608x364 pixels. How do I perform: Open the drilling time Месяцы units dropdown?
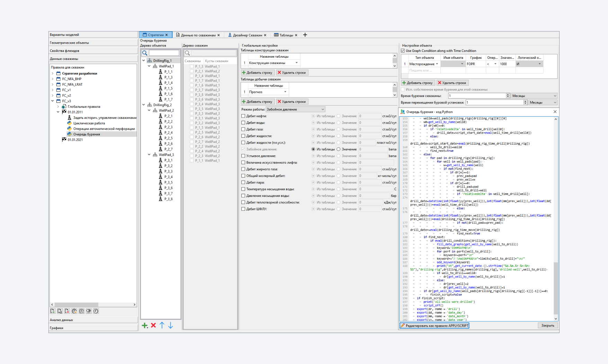[534, 96]
